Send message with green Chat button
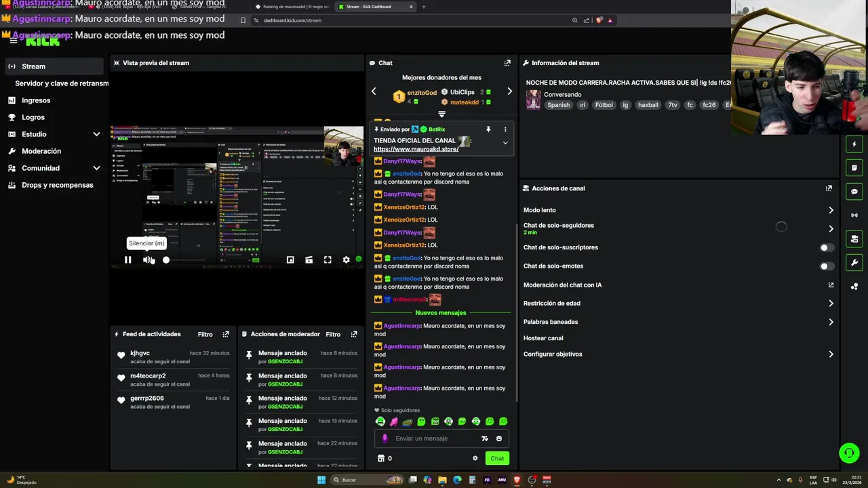Image resolution: width=868 pixels, height=488 pixels. [497, 458]
